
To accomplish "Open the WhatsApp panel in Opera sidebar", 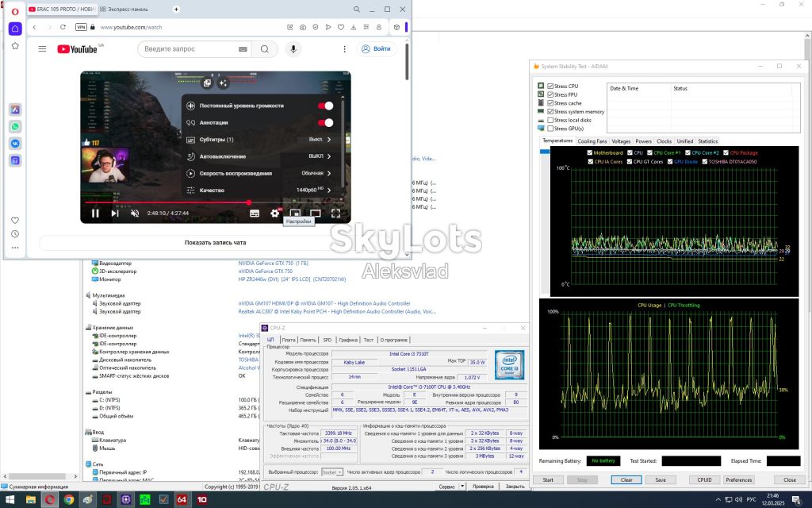I will coord(15,126).
